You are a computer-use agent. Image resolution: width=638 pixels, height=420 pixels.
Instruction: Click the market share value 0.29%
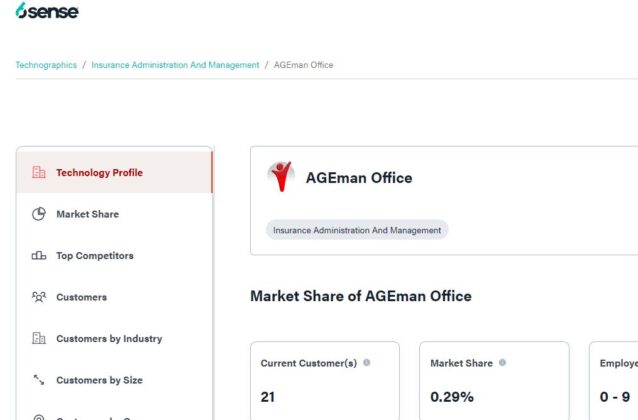pyautogui.click(x=452, y=397)
